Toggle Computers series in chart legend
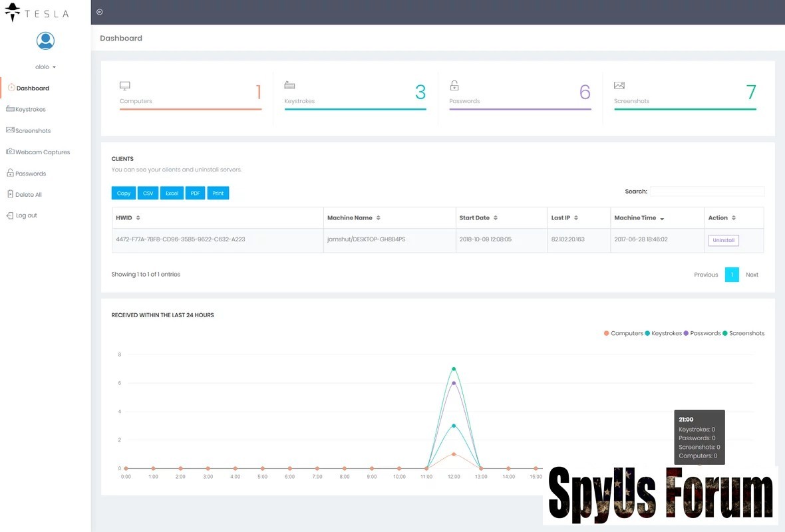The height and width of the screenshot is (532, 785). point(623,333)
